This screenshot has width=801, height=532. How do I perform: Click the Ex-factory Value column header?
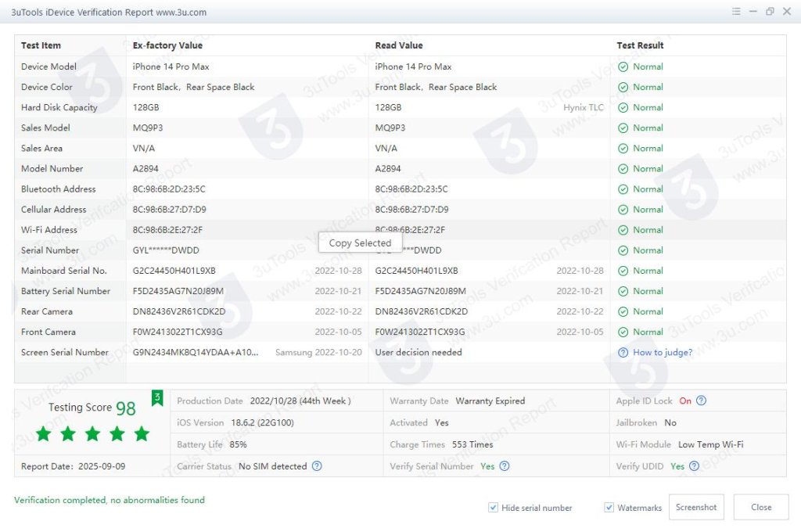pyautogui.click(x=167, y=45)
